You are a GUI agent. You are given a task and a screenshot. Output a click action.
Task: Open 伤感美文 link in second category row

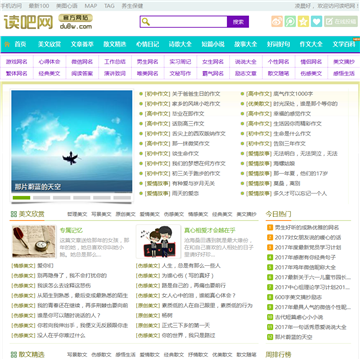click(311, 73)
